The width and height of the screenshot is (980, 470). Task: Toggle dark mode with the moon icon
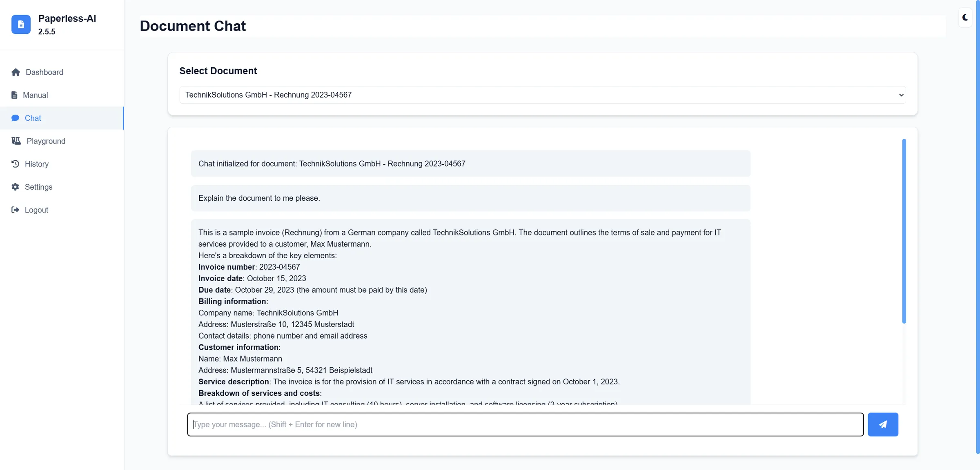(965, 18)
